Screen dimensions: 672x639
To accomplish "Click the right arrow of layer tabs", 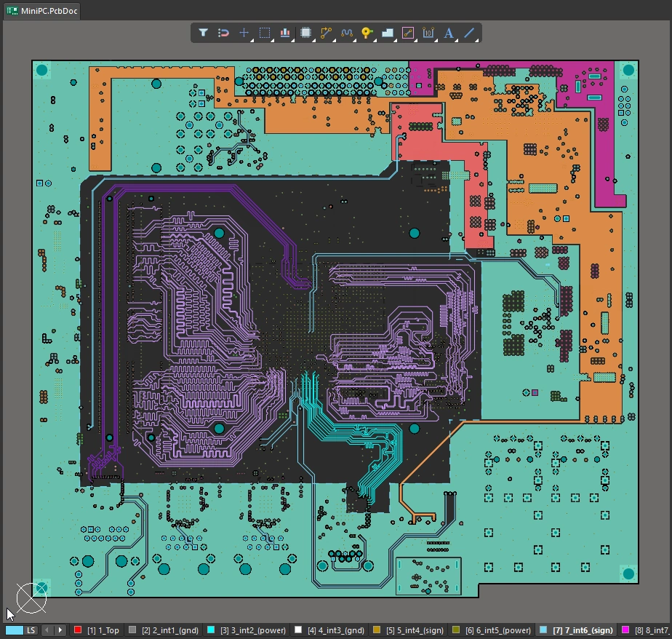I will 60,630.
